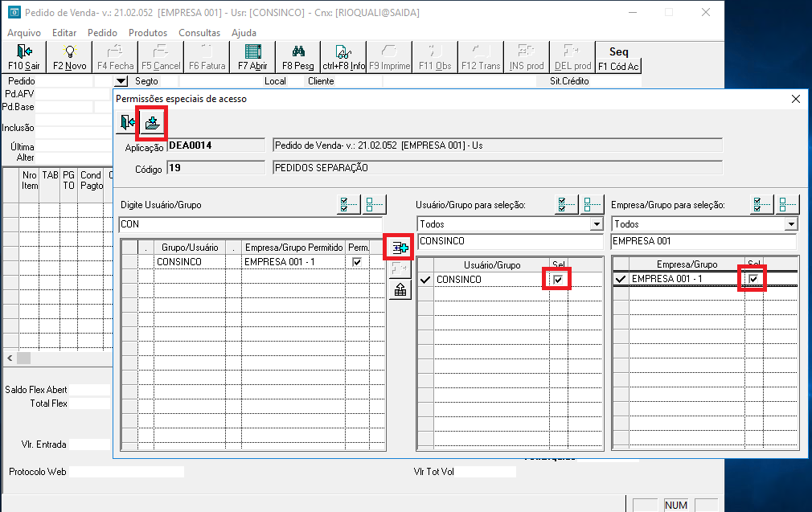Click the INS prod toolbar icon
This screenshot has width=812, height=512.
pos(527,57)
